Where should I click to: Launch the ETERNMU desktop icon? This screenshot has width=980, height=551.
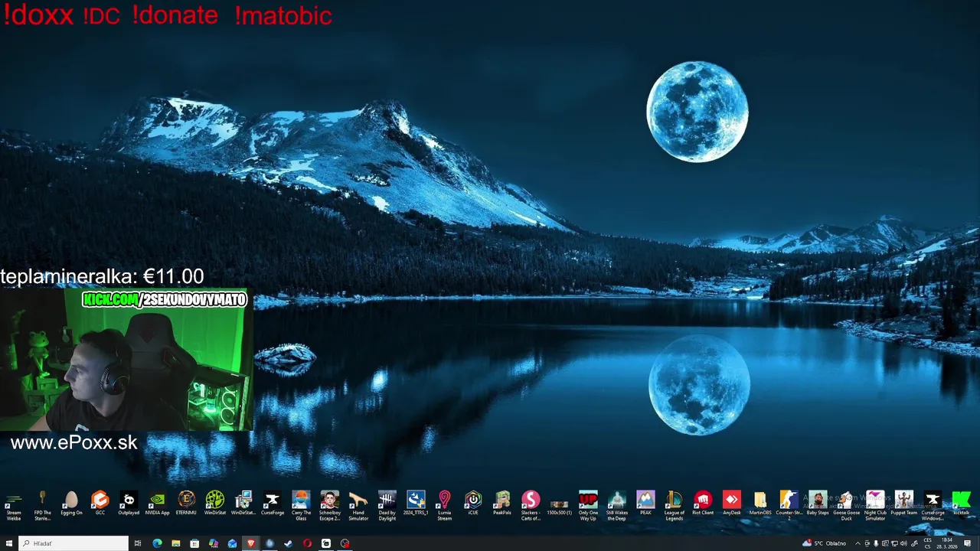tap(186, 504)
